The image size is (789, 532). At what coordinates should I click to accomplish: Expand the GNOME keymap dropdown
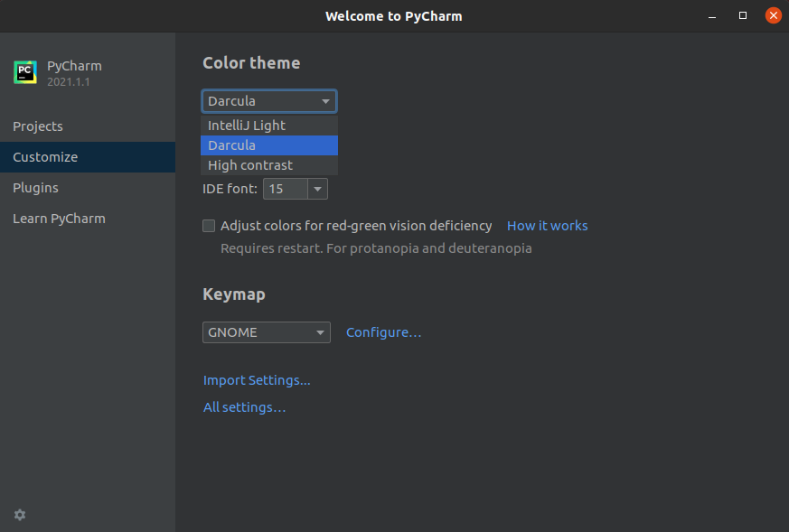click(x=267, y=332)
